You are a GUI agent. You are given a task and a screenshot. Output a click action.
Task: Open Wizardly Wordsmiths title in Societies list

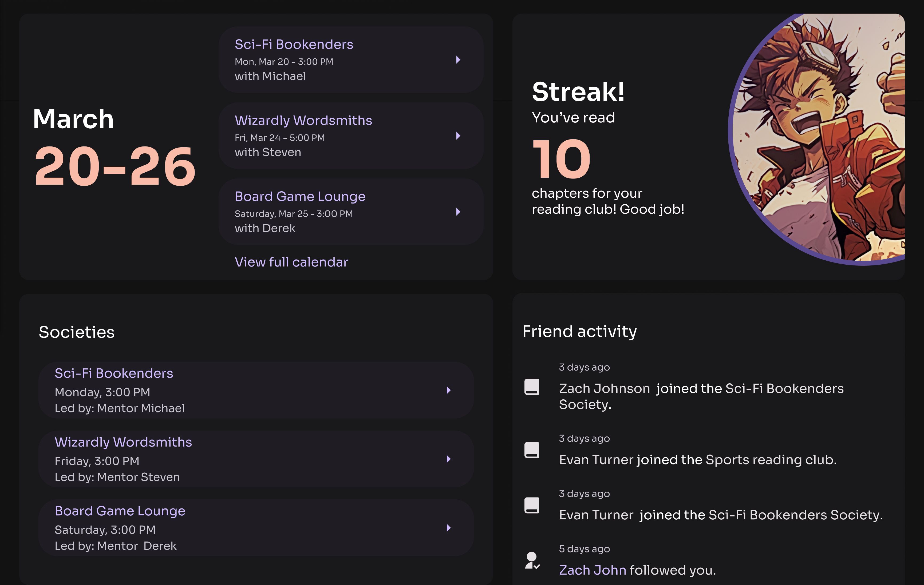(123, 442)
